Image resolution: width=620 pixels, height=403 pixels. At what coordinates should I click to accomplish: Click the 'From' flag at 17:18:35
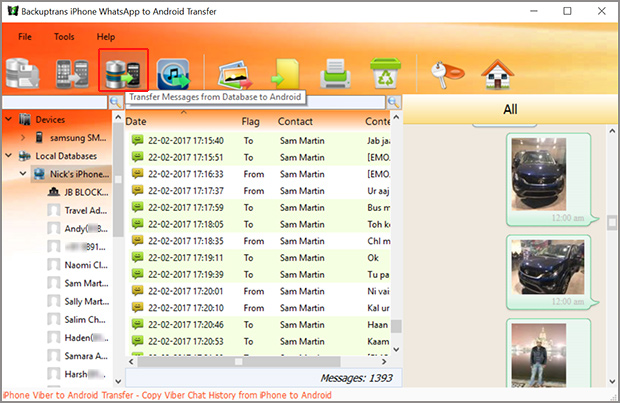point(254,241)
